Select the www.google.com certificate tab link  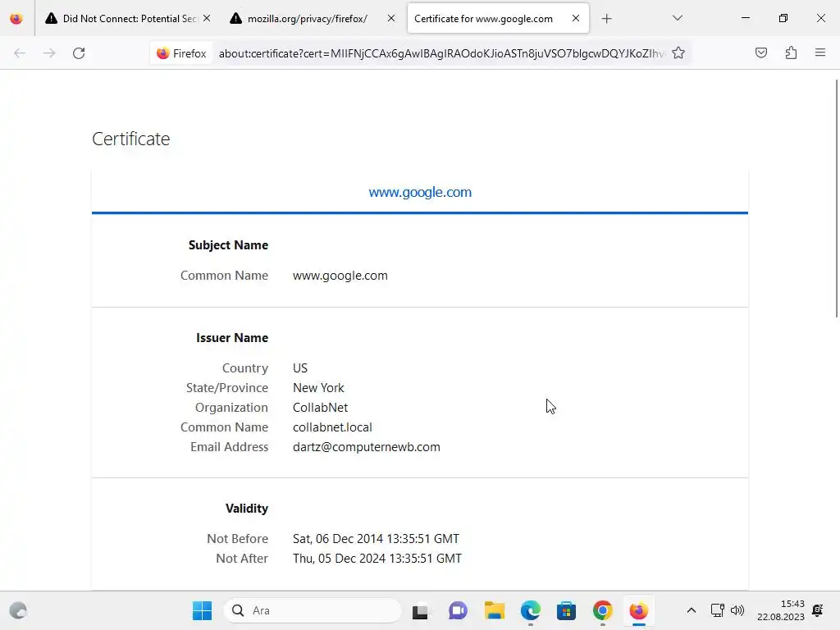(420, 192)
